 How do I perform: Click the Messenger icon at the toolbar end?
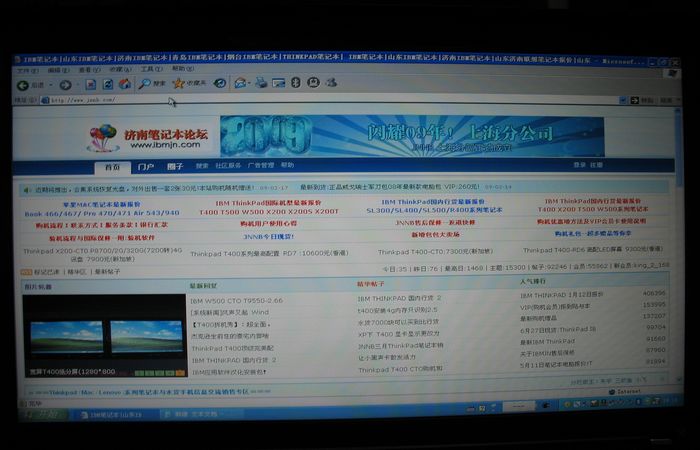pyautogui.click(x=331, y=82)
